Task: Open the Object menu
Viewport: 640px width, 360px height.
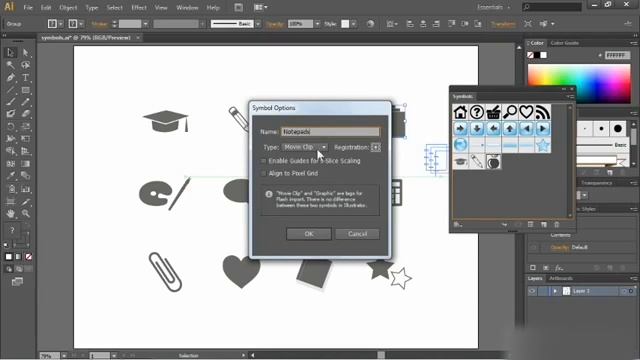Action: [68, 8]
